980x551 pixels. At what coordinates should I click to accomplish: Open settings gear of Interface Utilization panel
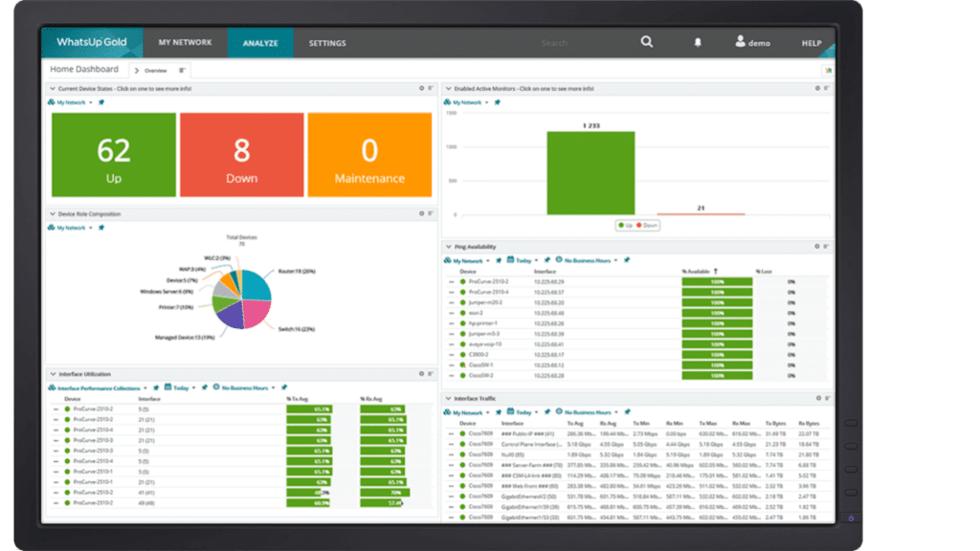(421, 374)
